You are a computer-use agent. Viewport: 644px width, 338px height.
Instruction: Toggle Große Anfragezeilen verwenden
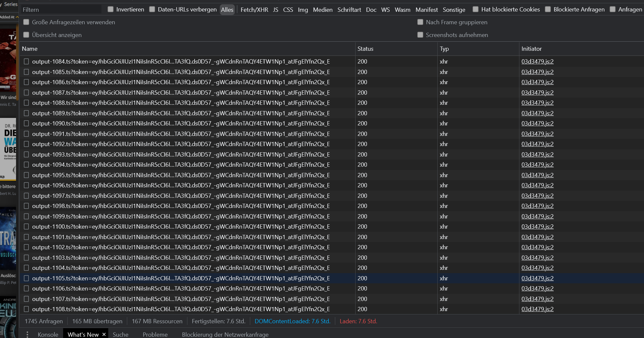pos(26,22)
